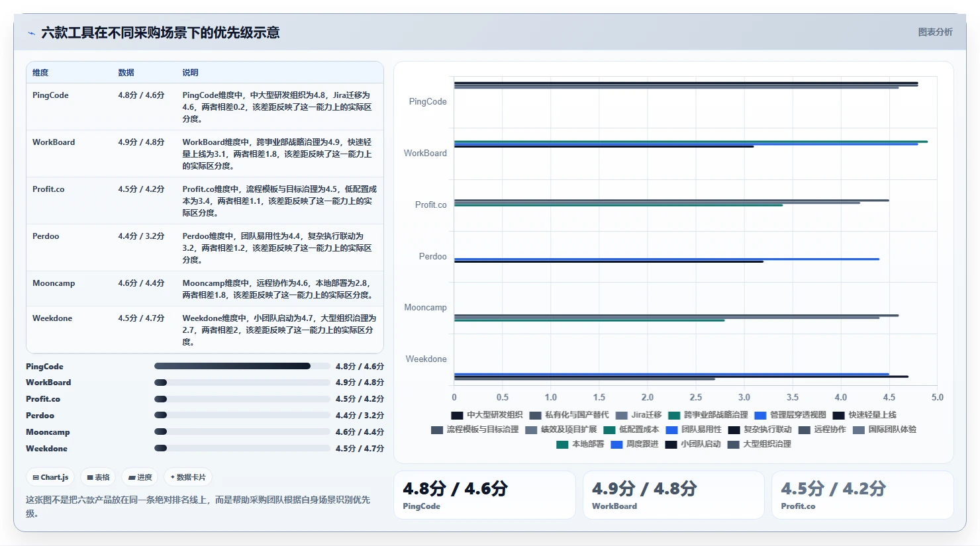Viewport: 980px width, 546px height.
Task: Click the Weekdone label on the chart axis
Action: tap(426, 359)
